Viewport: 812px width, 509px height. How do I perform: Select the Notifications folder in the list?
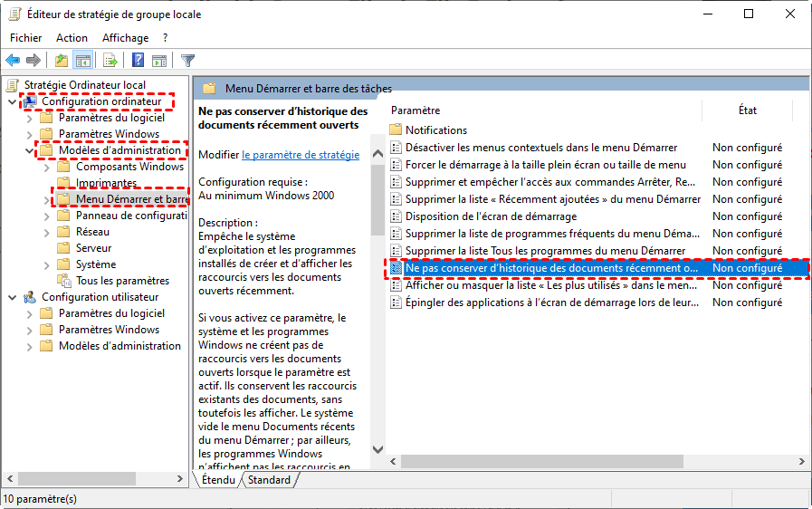pos(435,130)
